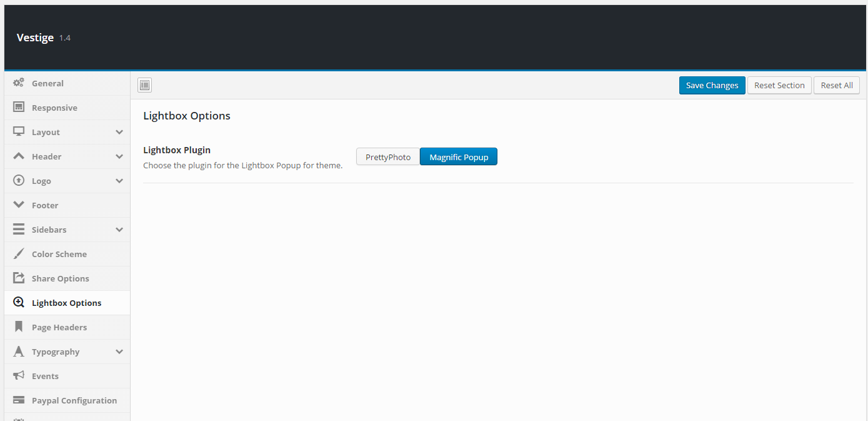Click the Logo upload-arrow icon
The height and width of the screenshot is (421, 868).
19,180
